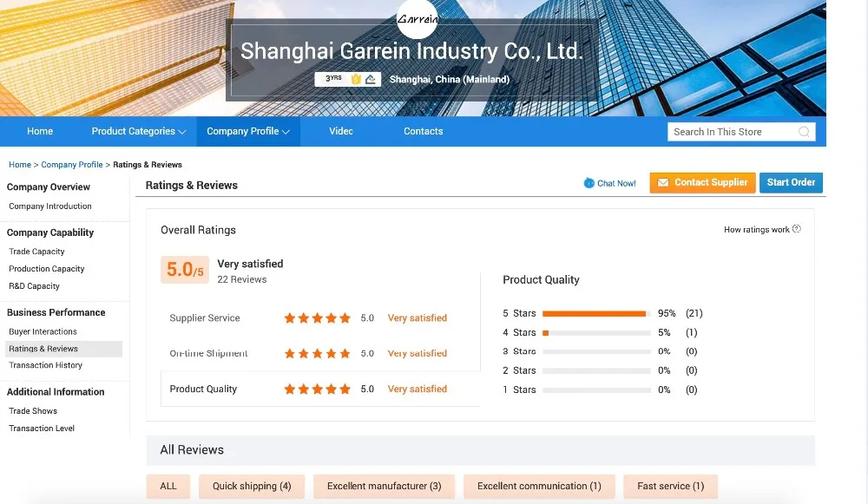Click the 2 Stars progress bar
This screenshot has height=504, width=868.
pos(597,371)
